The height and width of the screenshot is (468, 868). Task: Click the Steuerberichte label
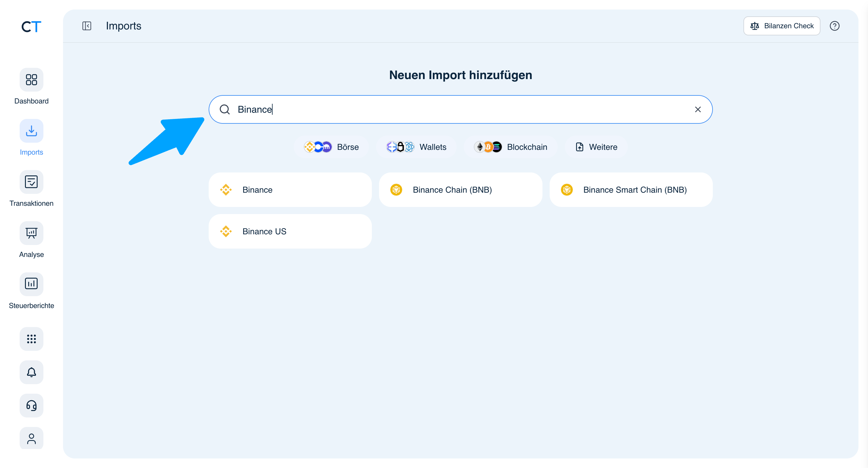click(31, 306)
